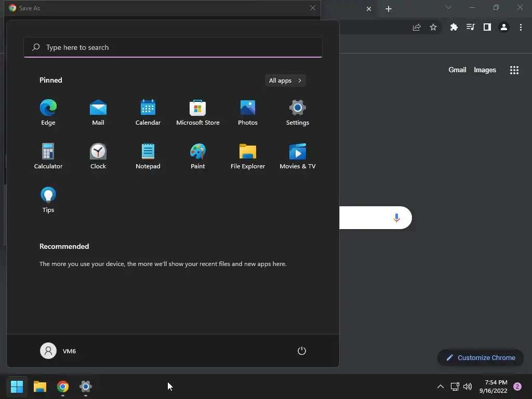Bookmark this tab with the star
Screen dimensions: 532x399
(x=433, y=28)
